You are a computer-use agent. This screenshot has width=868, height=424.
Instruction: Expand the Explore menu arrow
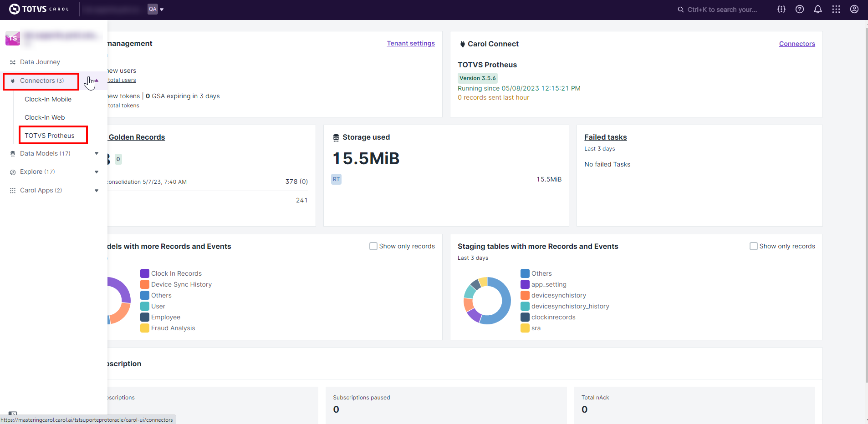[x=97, y=172]
